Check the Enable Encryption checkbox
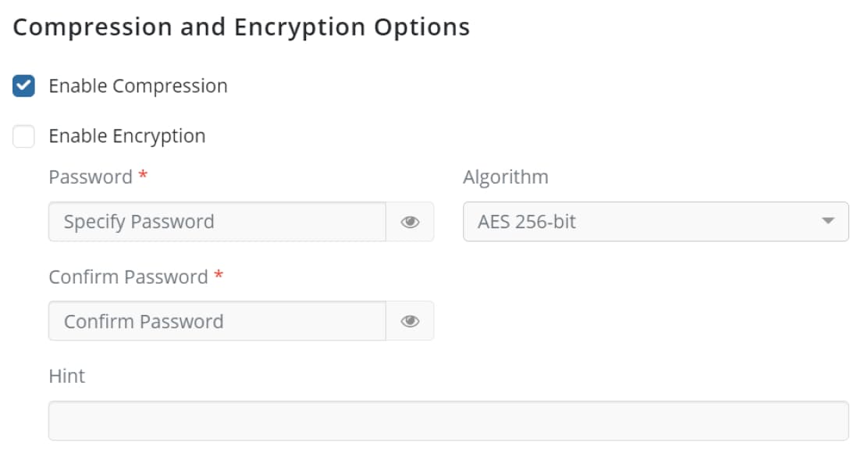The image size is (868, 461). [24, 136]
